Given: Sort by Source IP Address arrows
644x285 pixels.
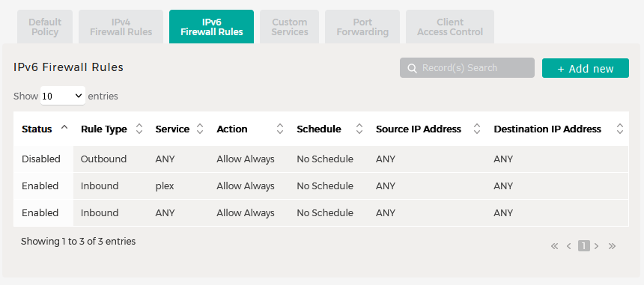Looking at the screenshot, I should (477, 129).
